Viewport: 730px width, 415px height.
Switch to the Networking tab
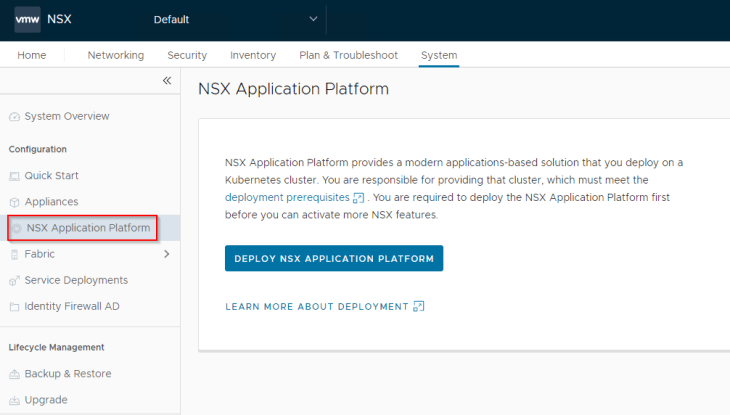tap(116, 55)
